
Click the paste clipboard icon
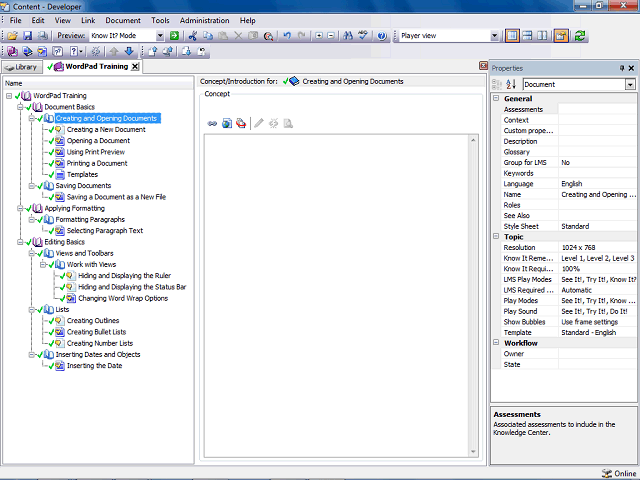click(223, 36)
